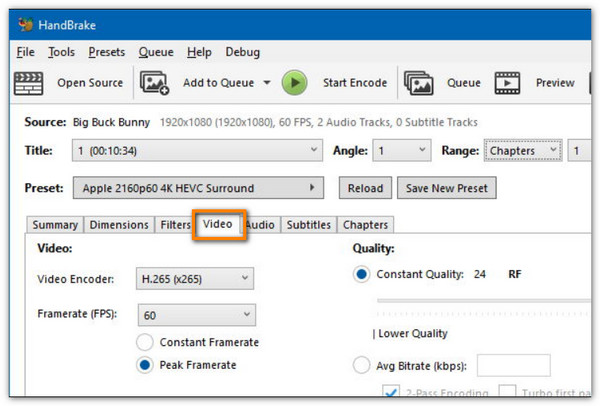Open the Angle dropdown
This screenshot has width=600, height=406.
point(402,150)
